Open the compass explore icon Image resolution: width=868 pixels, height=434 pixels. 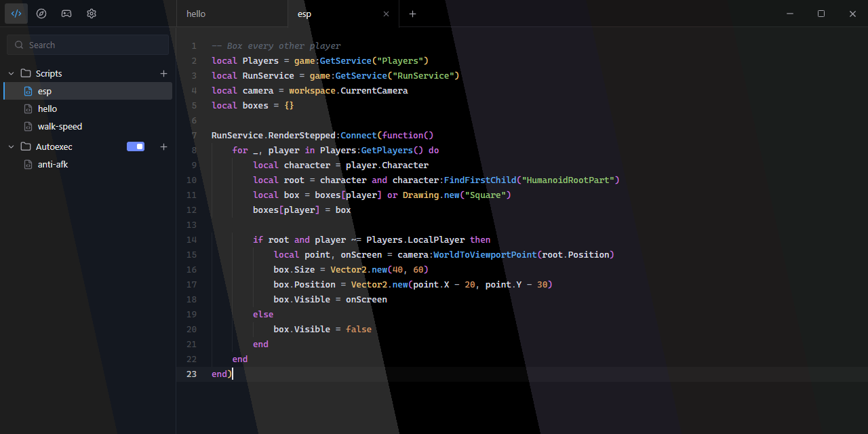coord(41,14)
